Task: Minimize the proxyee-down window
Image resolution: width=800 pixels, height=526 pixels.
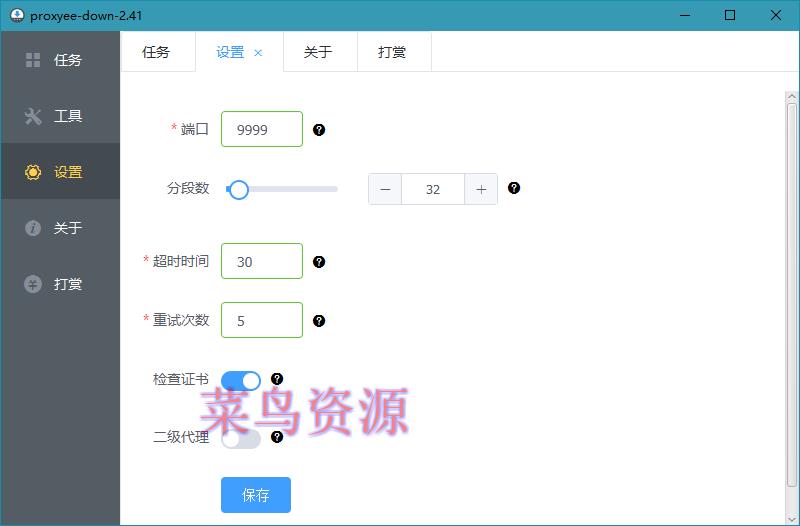Action: click(685, 15)
